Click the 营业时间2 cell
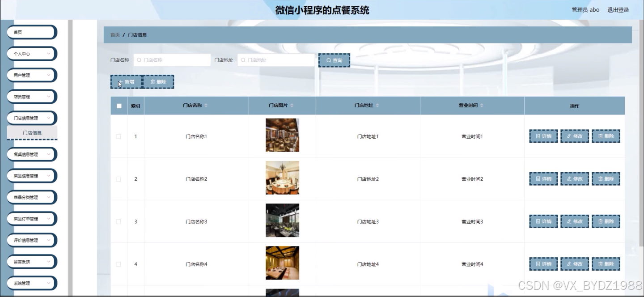Screen dimensions: 644x297 tap(472, 179)
